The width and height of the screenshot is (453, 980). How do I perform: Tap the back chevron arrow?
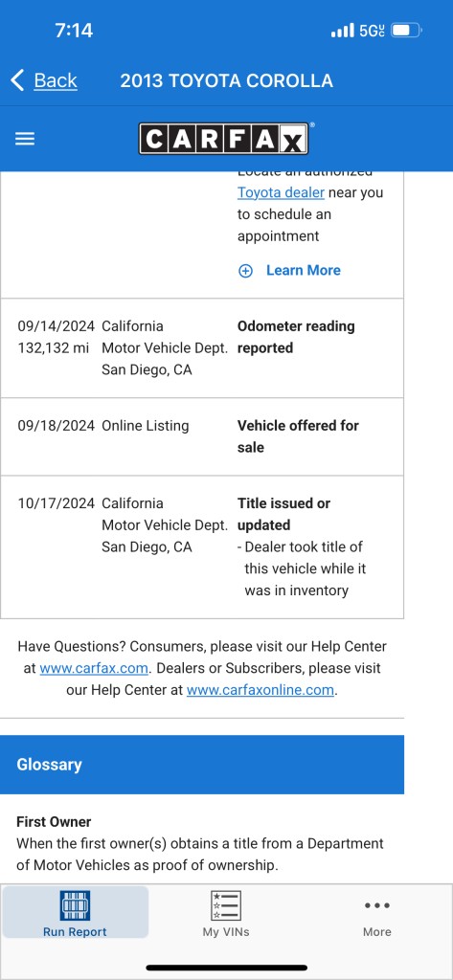click(17, 80)
